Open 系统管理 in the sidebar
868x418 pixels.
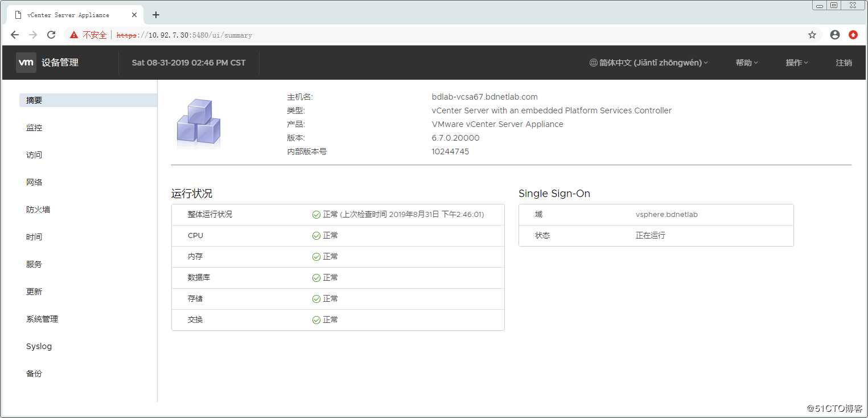coord(42,319)
